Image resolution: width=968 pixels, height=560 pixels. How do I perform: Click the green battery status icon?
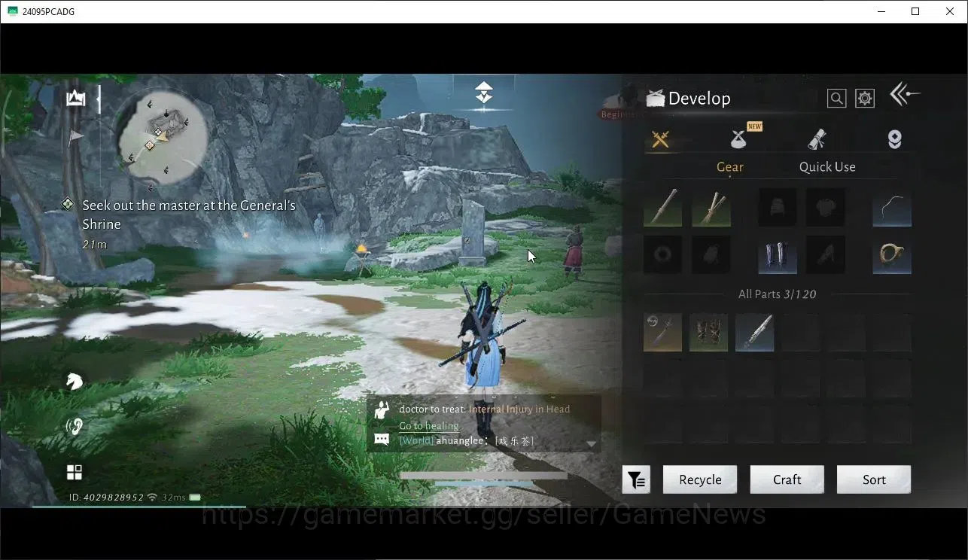point(195,498)
